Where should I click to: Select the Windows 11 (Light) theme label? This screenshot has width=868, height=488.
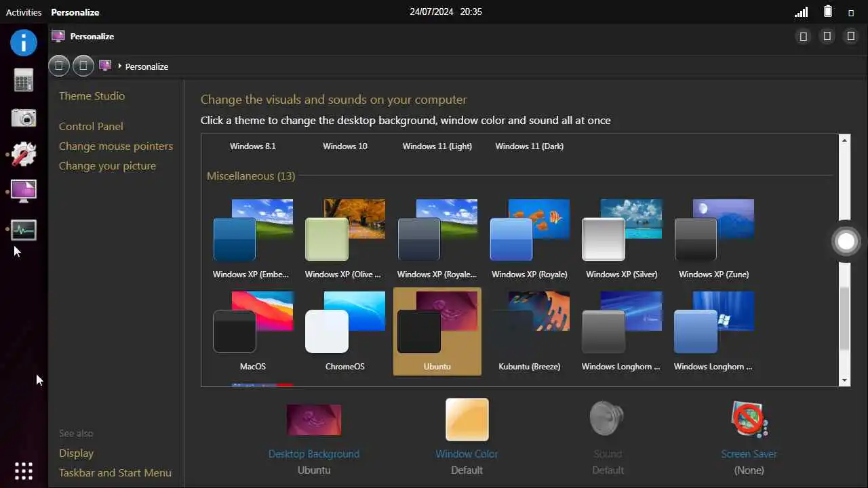point(437,146)
